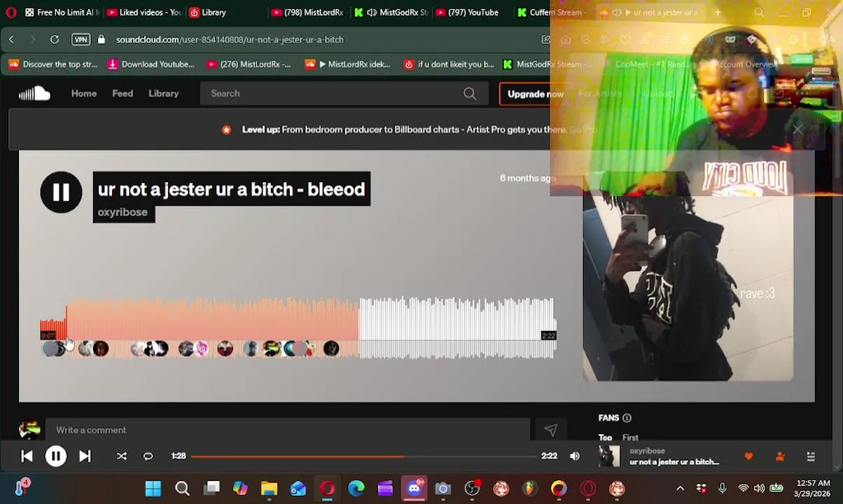The height and width of the screenshot is (504, 843).
Task: Open the oxyribose artist page under title
Action: pyautogui.click(x=123, y=212)
